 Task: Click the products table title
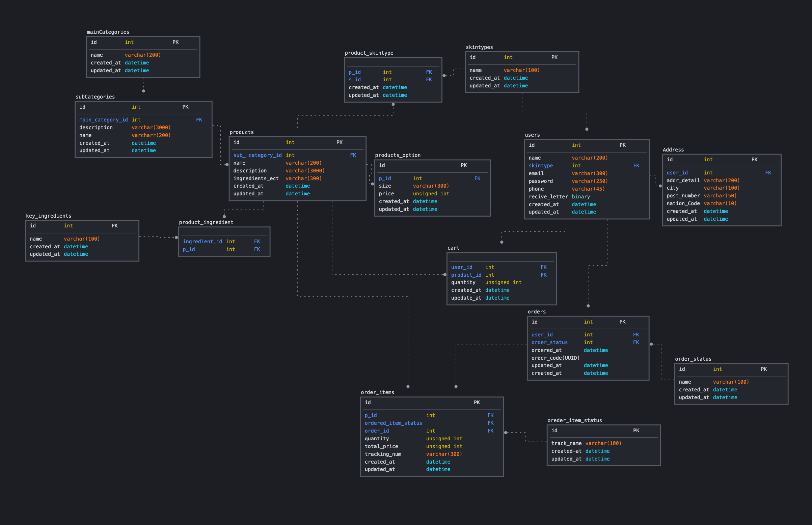241,132
